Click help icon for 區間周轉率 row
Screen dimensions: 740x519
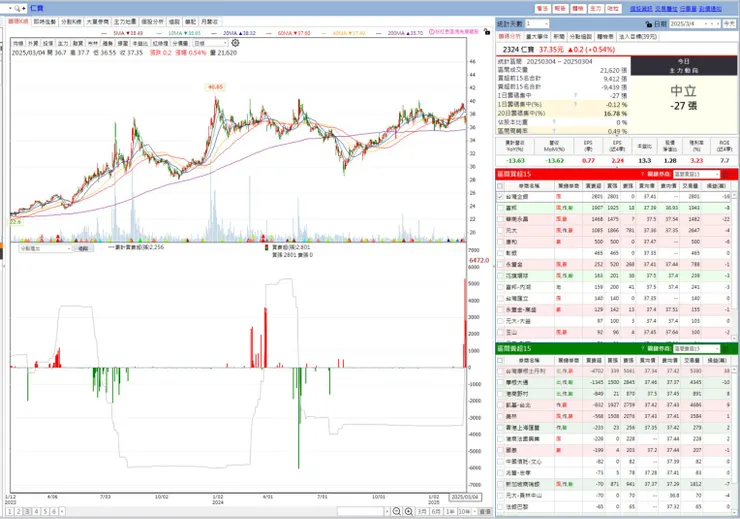pyautogui.click(x=554, y=131)
